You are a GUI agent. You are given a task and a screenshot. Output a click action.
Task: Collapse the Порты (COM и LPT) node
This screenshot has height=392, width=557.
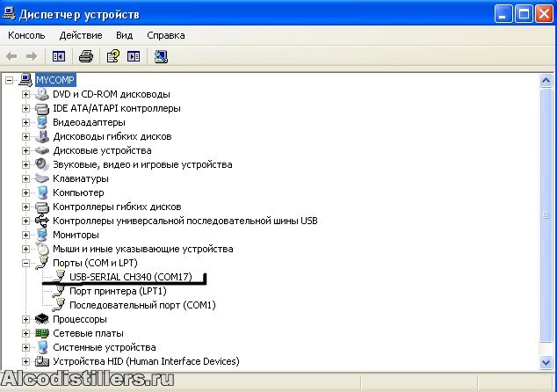point(25,264)
